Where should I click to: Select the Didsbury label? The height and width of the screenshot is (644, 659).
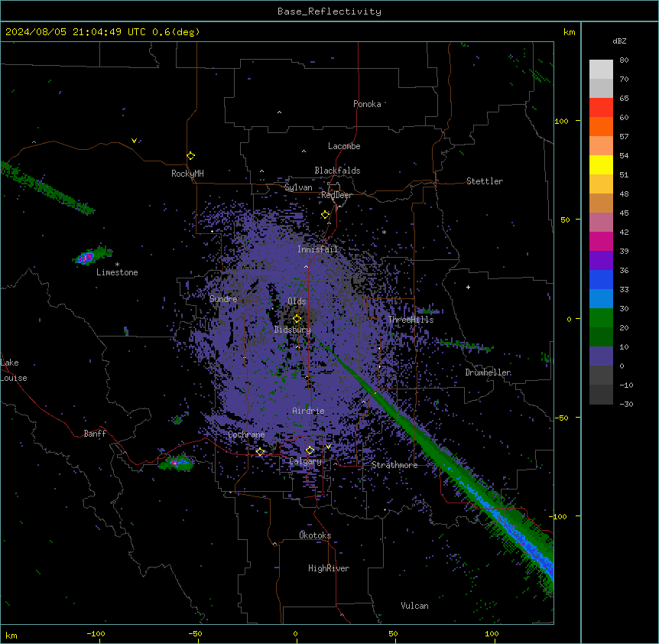pos(293,330)
